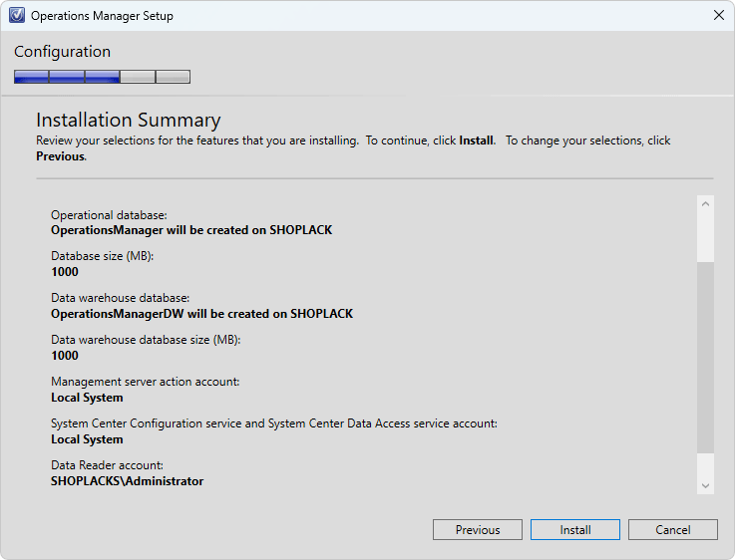Screen dimensions: 735x560
Task: Click the Data warehouse database label
Action: click(120, 298)
